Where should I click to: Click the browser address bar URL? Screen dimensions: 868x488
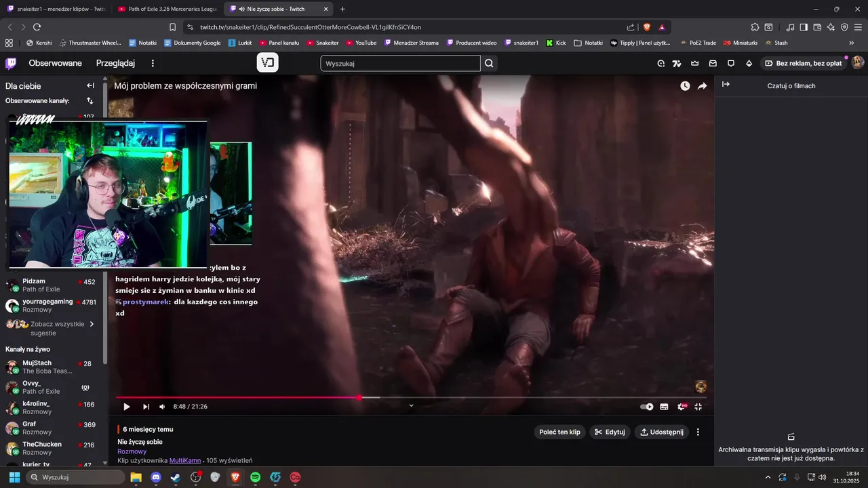tap(311, 27)
